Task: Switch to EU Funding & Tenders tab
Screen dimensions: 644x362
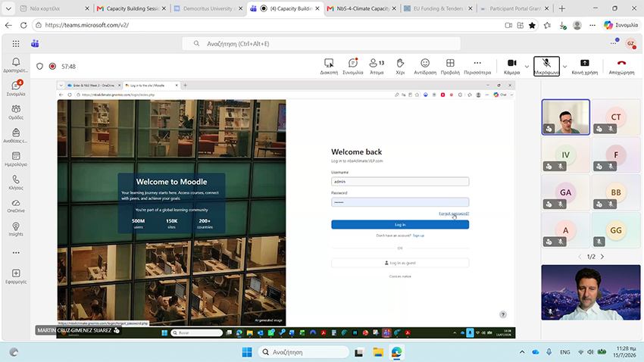Action: pos(438,8)
